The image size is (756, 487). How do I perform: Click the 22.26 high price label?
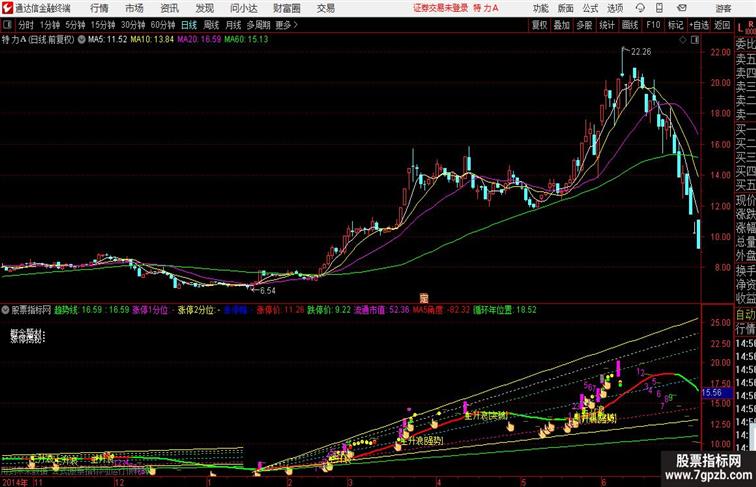click(x=641, y=52)
